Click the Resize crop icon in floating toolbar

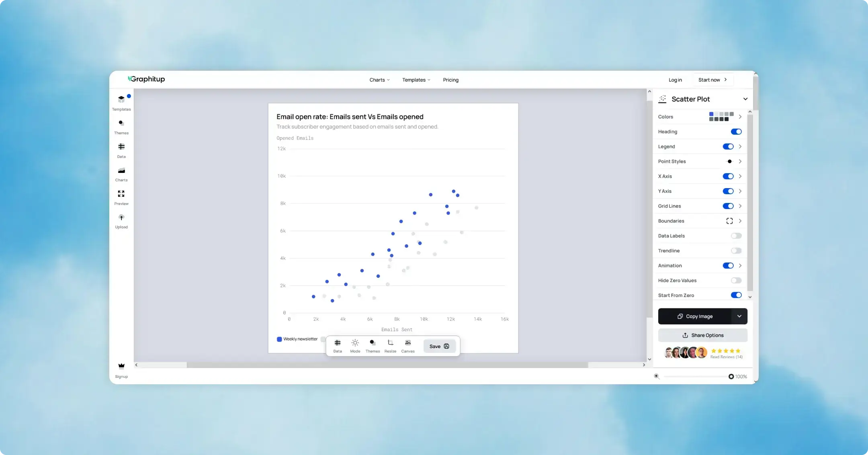pos(390,345)
